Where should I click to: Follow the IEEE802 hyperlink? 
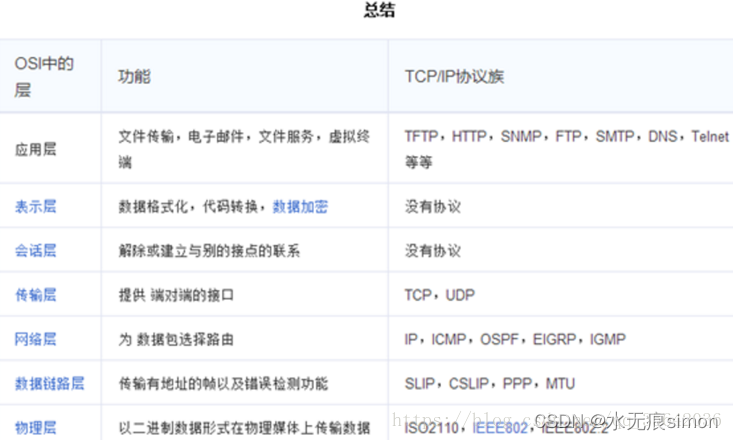500,427
